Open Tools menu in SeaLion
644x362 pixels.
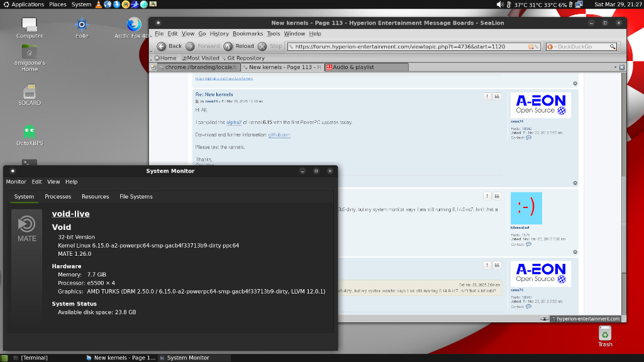pyautogui.click(x=273, y=34)
